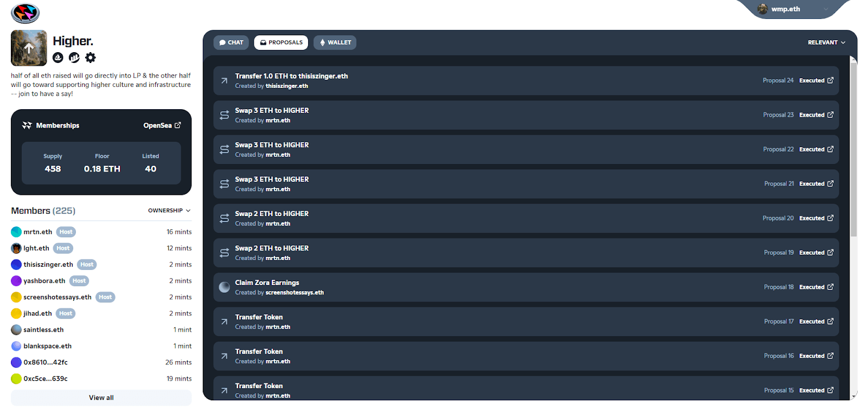Open the OpenSea sailboat icon under Higher.
This screenshot has height=410, width=868.
pyautogui.click(x=58, y=58)
